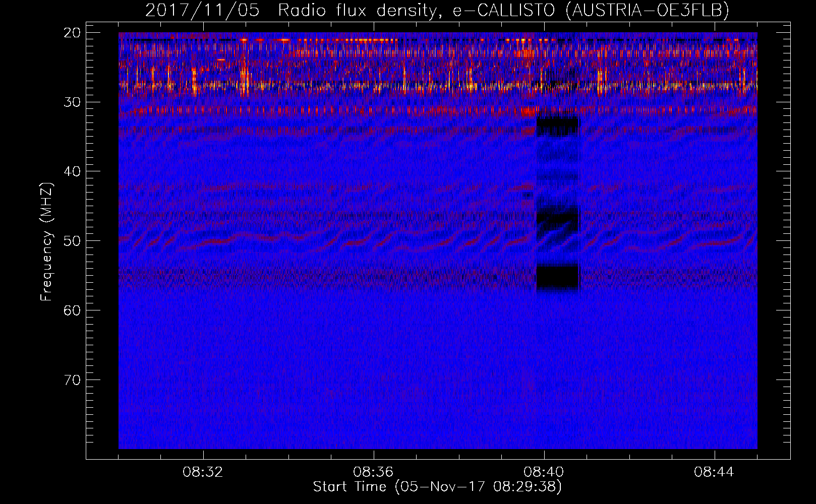The image size is (816, 504).
Task: Click the time tick label '08:44'
Action: tap(714, 472)
